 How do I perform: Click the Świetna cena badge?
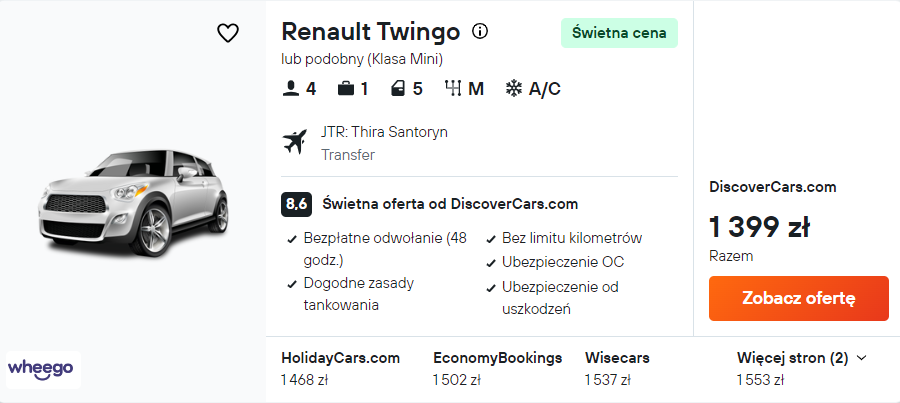point(619,33)
